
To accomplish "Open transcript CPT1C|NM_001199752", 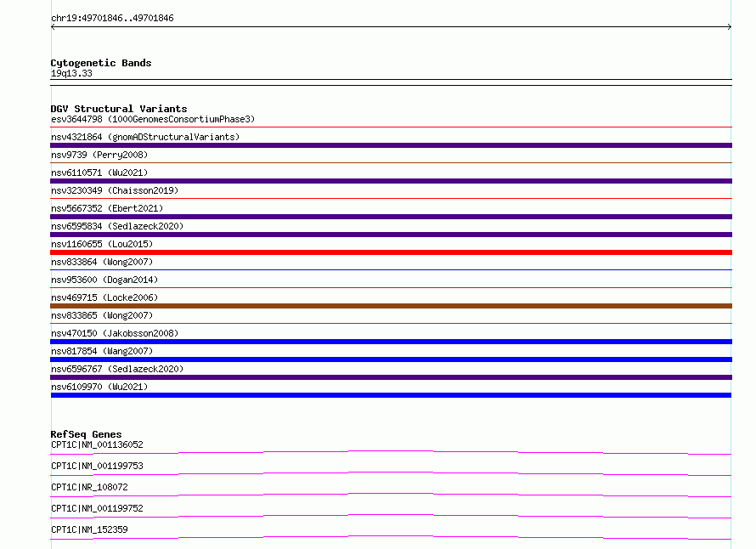I will point(97,508).
